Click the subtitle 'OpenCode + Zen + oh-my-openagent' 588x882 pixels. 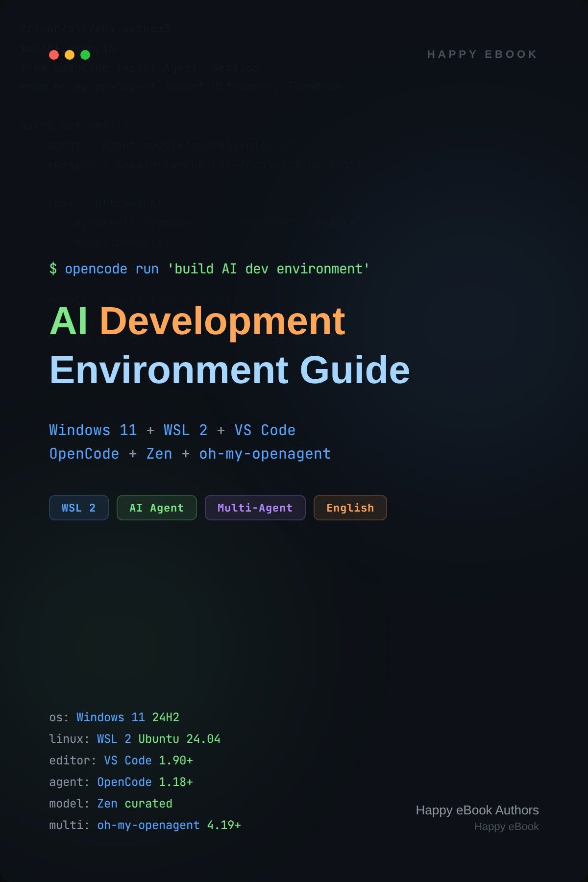pyautogui.click(x=190, y=454)
